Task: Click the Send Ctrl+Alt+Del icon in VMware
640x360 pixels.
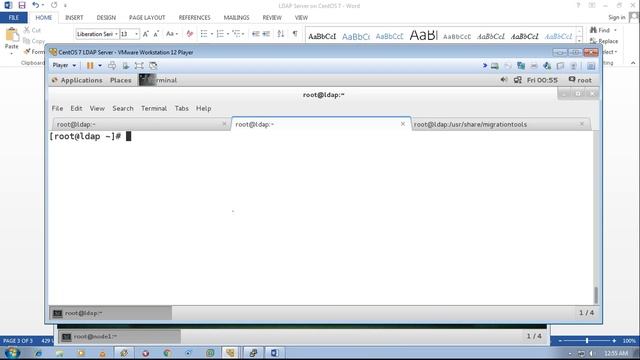Action: click(112, 66)
